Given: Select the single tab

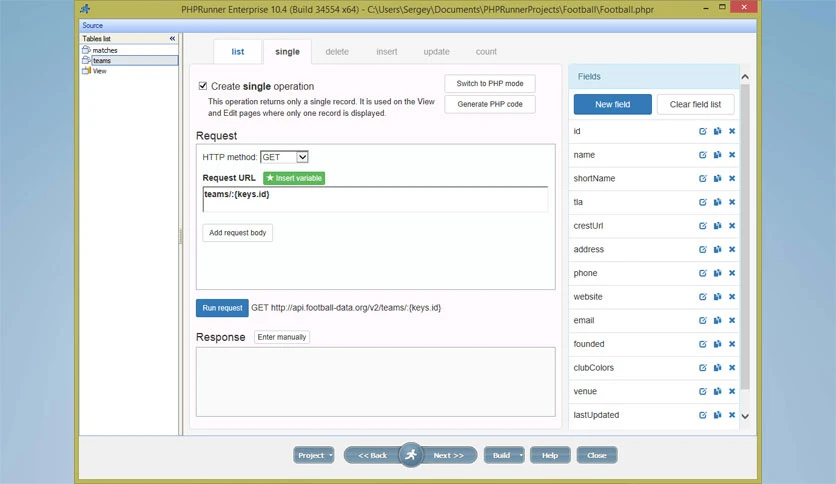Looking at the screenshot, I should (287, 52).
